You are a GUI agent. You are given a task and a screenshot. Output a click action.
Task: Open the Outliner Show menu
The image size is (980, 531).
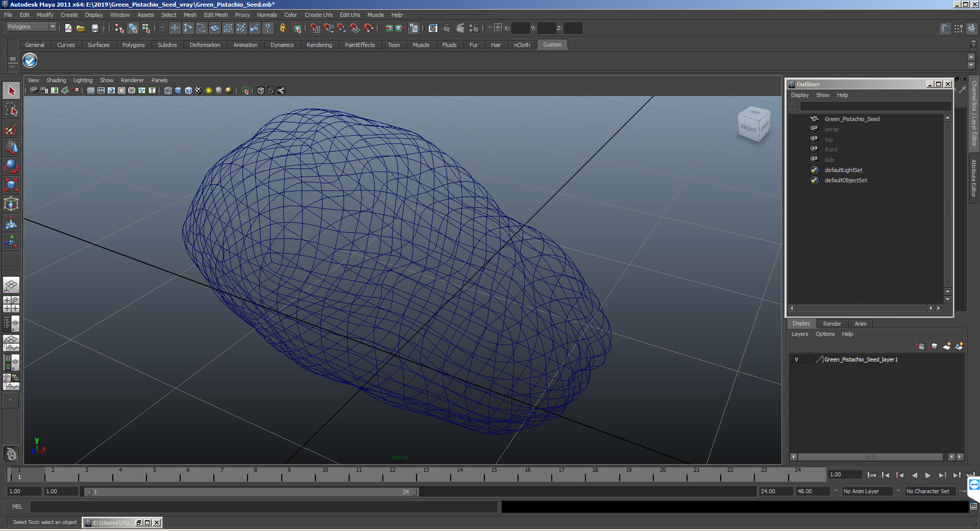click(x=823, y=95)
